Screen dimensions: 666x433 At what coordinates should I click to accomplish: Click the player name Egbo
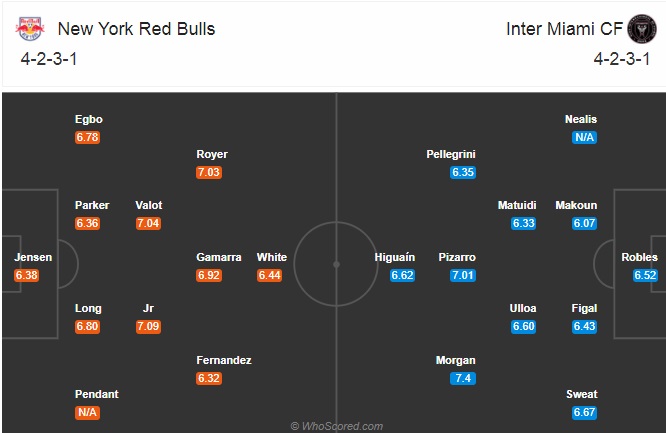coord(88,120)
